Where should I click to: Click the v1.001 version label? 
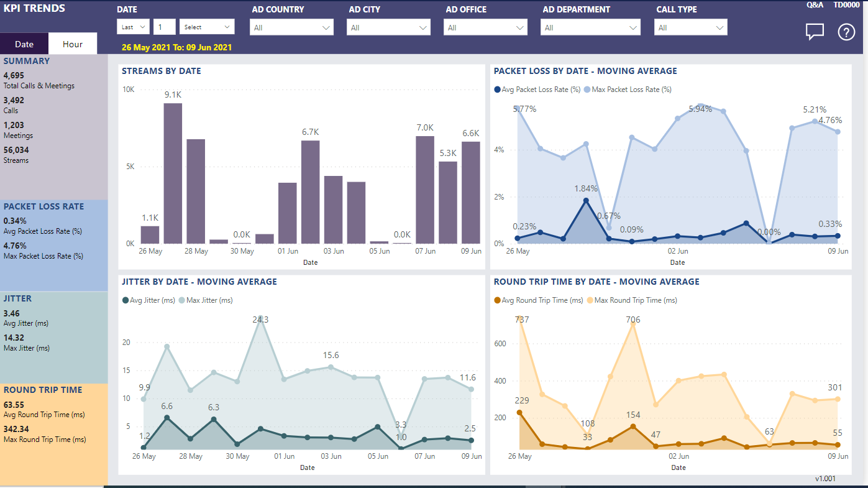click(826, 479)
